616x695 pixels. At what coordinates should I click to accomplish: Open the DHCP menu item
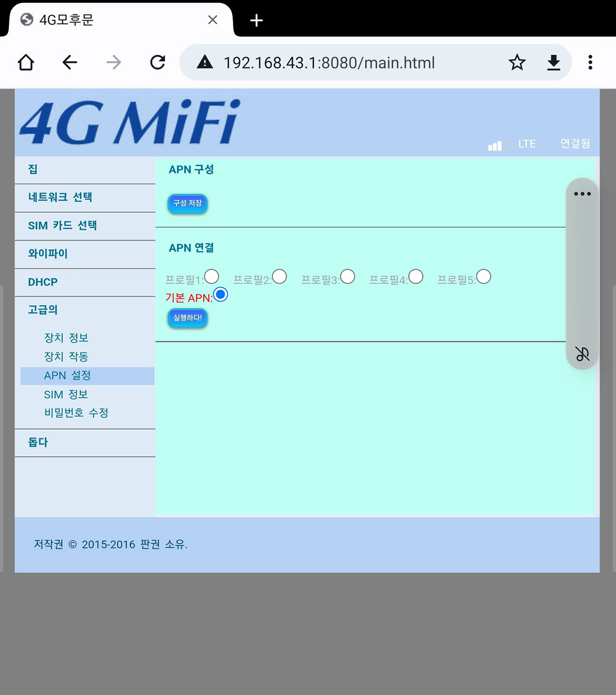(x=85, y=283)
